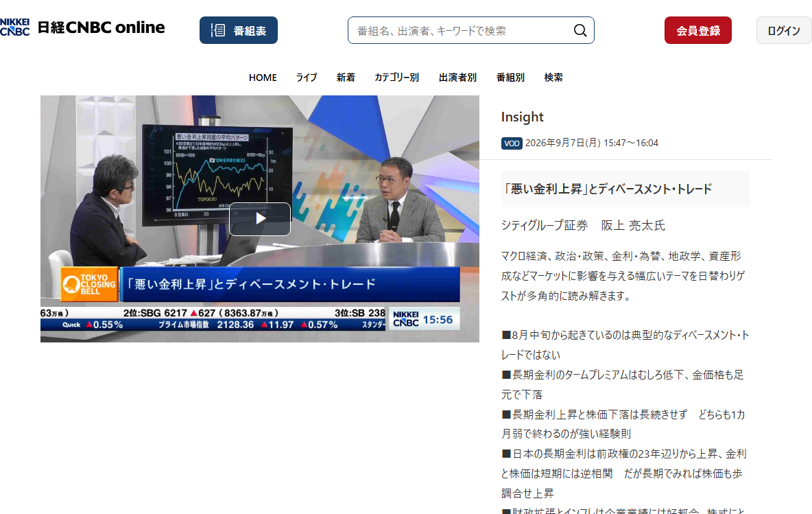Play the Insight video
812x514 pixels.
(260, 219)
